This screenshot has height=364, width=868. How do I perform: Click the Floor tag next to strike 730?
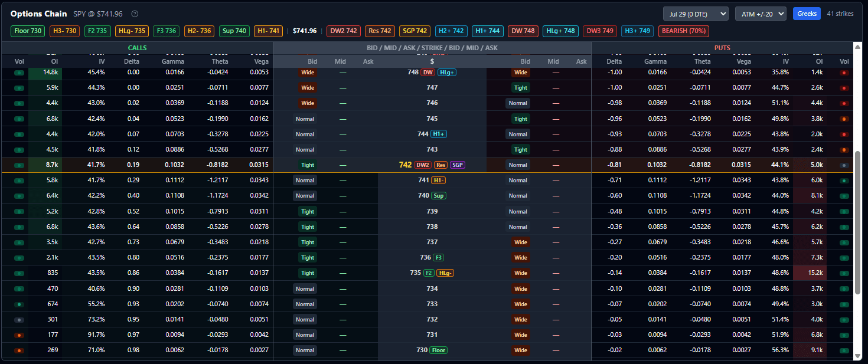(439, 350)
